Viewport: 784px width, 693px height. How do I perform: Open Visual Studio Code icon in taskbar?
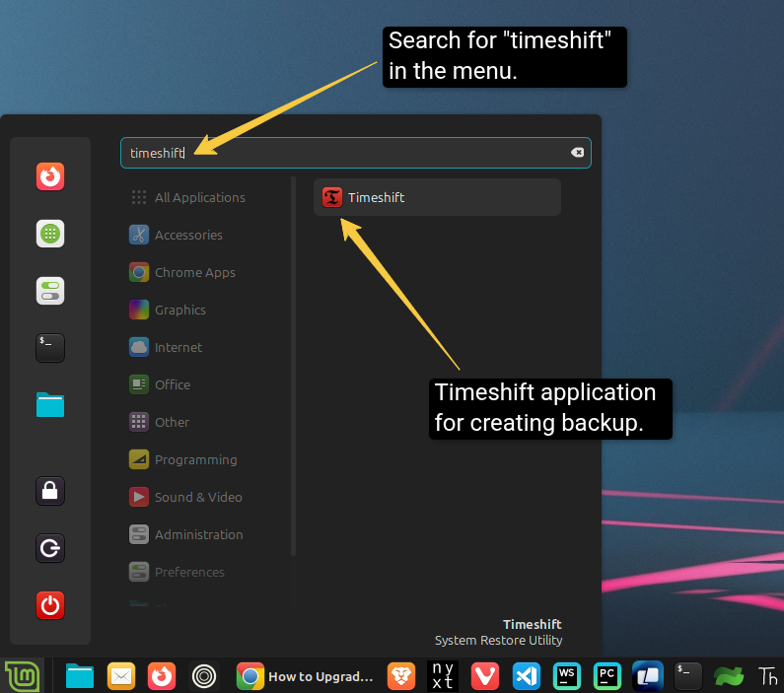tap(526, 676)
